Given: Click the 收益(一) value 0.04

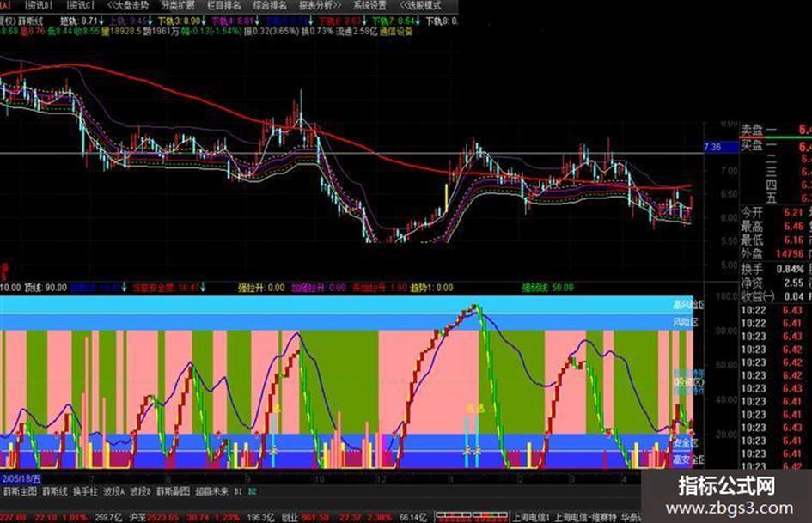Looking at the screenshot, I should click(x=793, y=296).
